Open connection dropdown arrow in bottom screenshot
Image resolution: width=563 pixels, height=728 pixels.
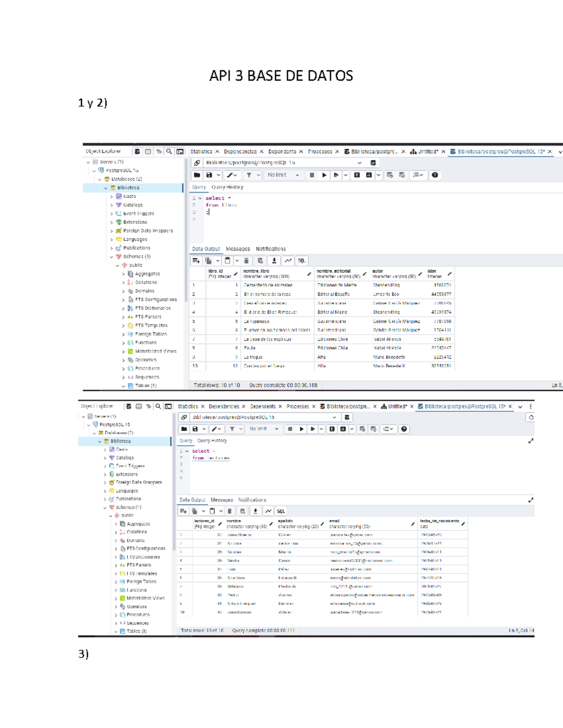point(334,417)
